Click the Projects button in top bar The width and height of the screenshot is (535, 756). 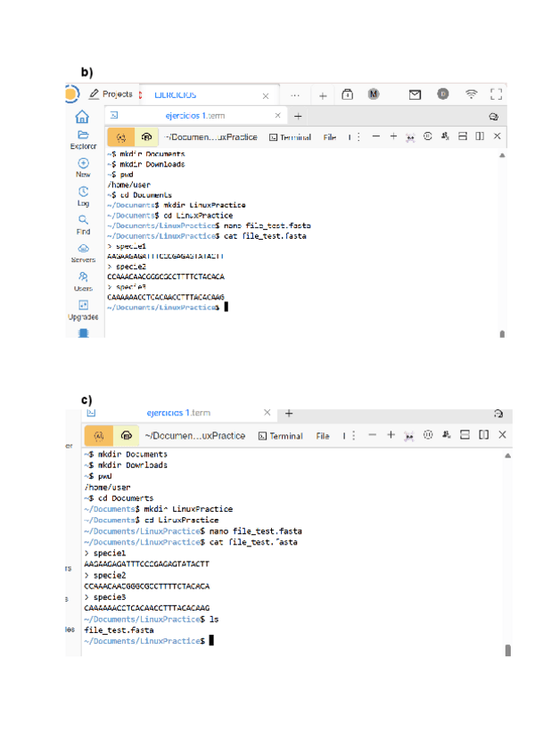tap(111, 94)
